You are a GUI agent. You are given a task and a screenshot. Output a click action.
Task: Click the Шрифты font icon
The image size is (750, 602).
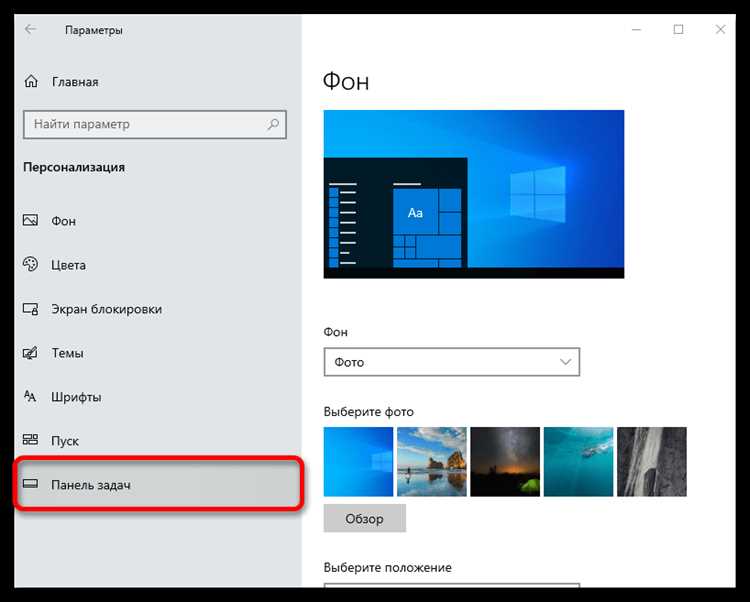click(30, 396)
